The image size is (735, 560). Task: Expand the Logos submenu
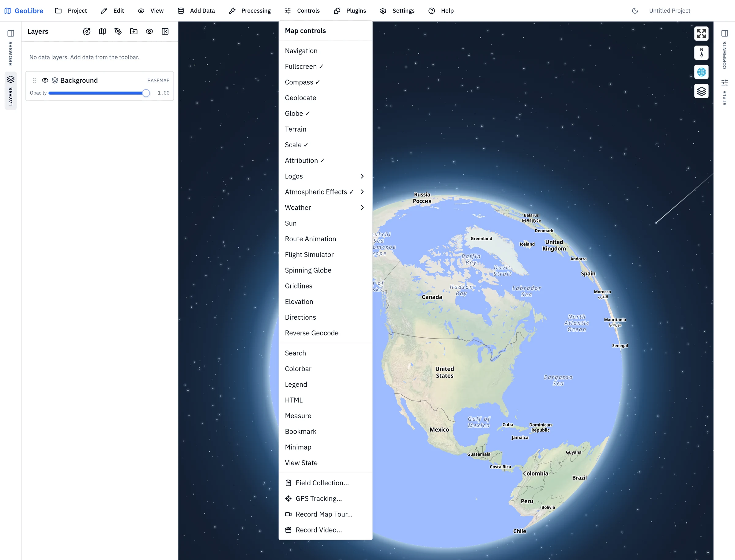[x=325, y=176]
